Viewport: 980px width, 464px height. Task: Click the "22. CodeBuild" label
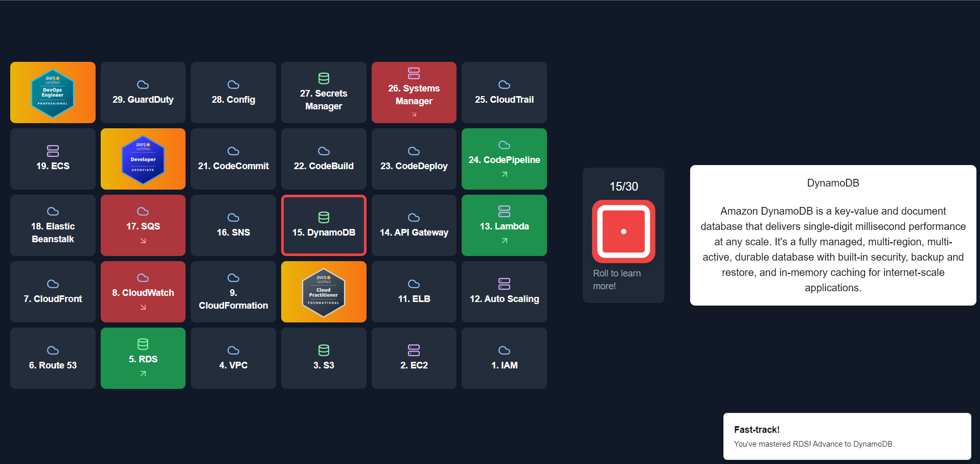pos(324,166)
